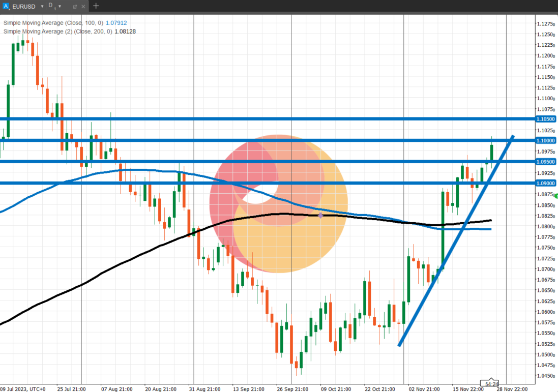
Task: Click the green current price marker on the axis
Action: pyautogui.click(x=556, y=196)
